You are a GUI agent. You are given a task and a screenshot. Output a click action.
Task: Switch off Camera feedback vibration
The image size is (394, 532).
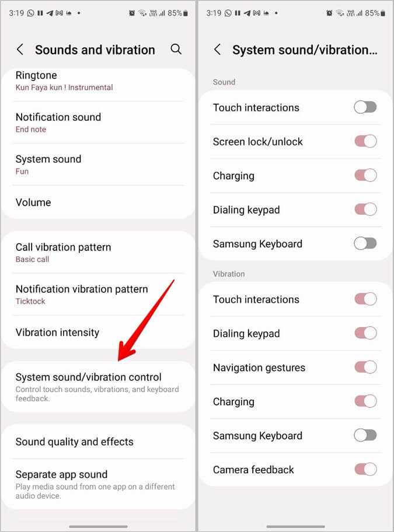pos(365,470)
